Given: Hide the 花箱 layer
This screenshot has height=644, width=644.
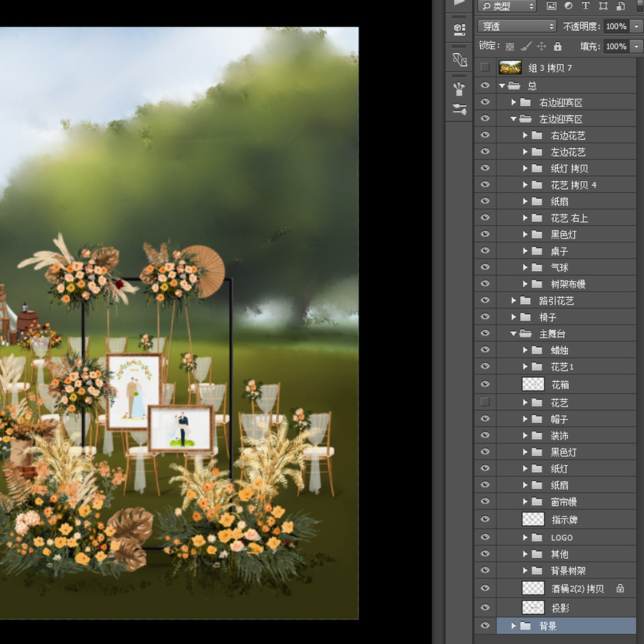Looking at the screenshot, I should (485, 384).
